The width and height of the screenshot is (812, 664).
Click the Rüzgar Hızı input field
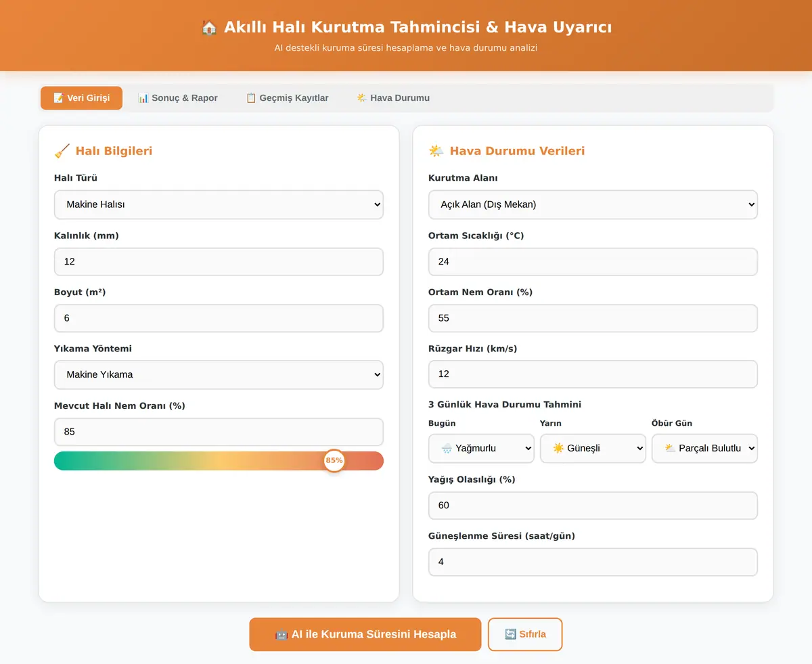(x=593, y=374)
